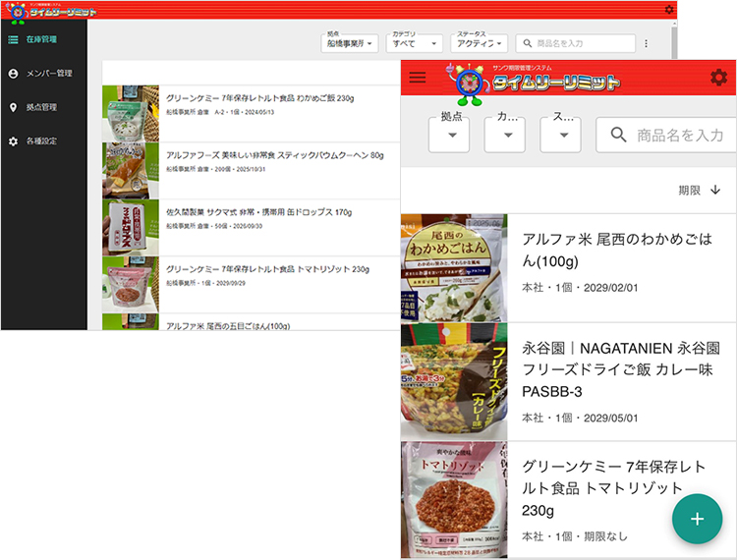Click 本社・1個・期限なし details text
Image resolution: width=737 pixels, height=560 pixels.
coord(575,536)
